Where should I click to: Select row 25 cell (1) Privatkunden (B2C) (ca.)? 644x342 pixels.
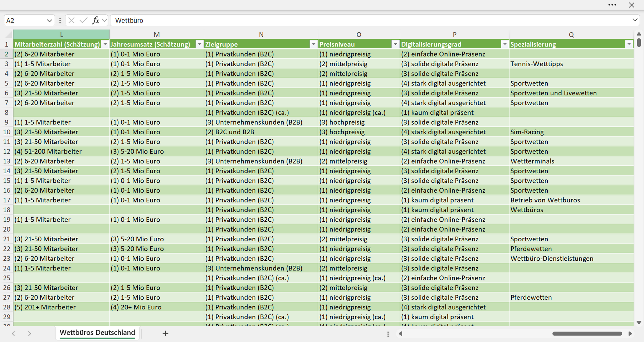click(261, 278)
